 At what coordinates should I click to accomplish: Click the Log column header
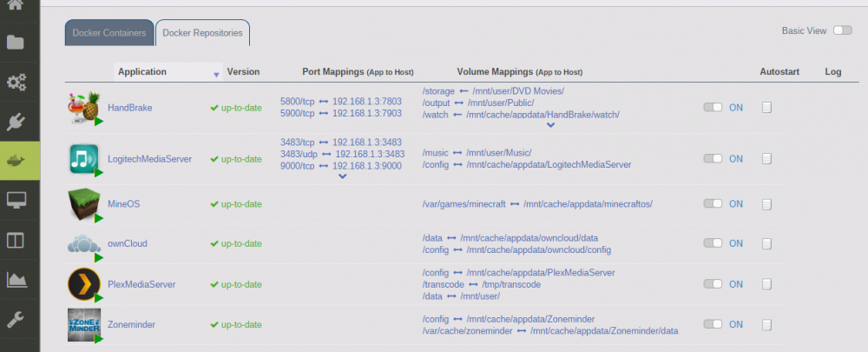832,71
